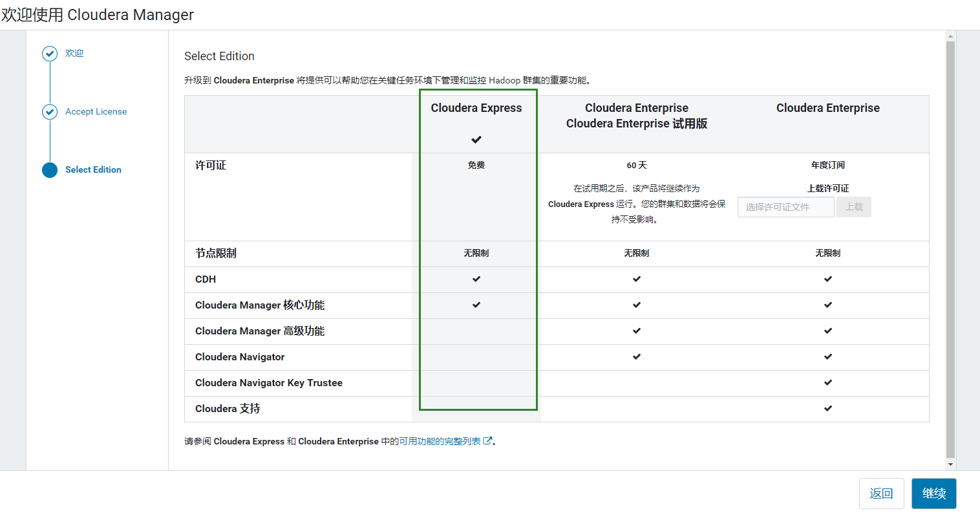980x513 pixels.
Task: Click CDH checkmark in Cloudera Express column
Action: [x=476, y=279]
